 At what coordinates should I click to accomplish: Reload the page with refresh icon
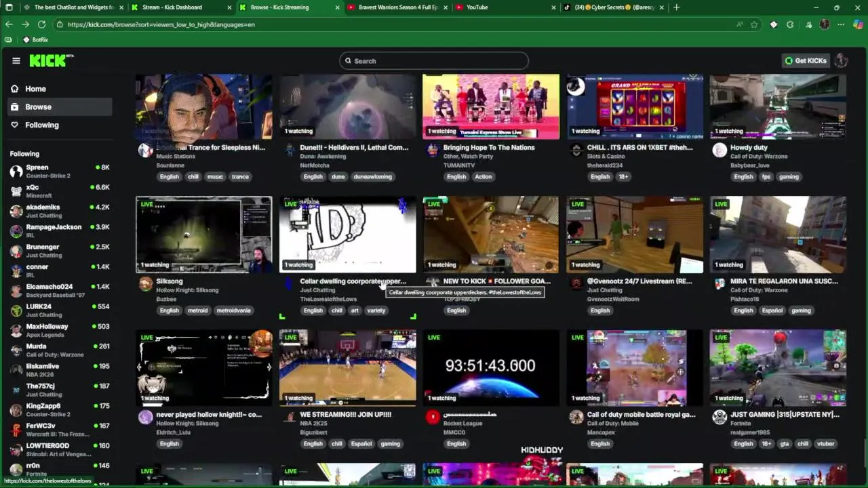41,24
